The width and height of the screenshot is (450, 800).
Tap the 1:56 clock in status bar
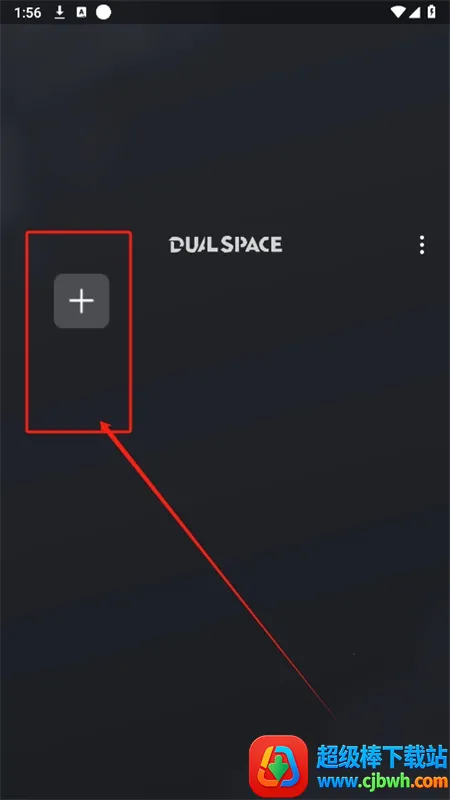pos(28,12)
